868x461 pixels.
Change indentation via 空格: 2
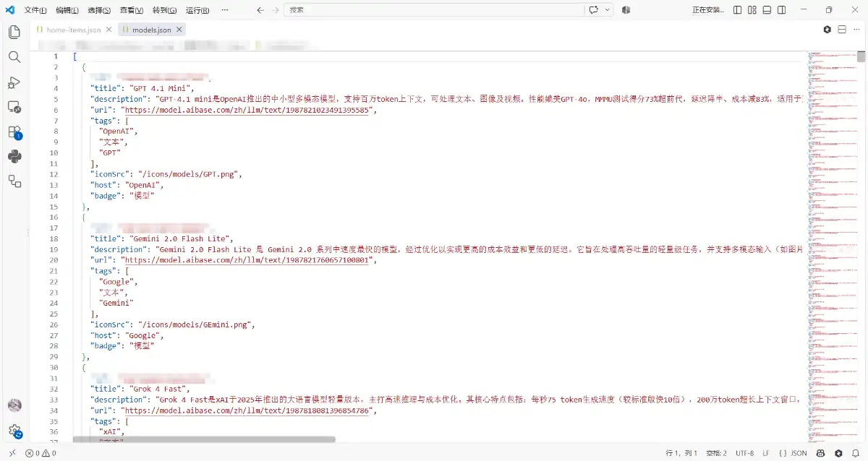coord(716,453)
